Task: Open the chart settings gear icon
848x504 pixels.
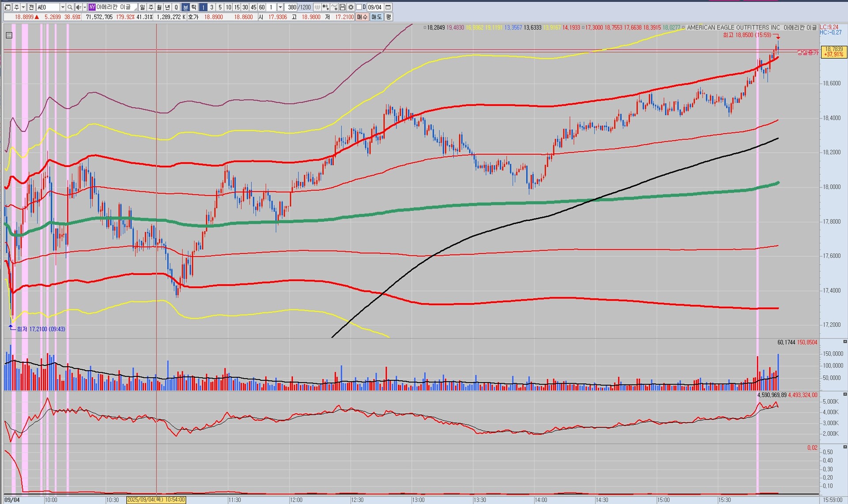Action: pos(351,8)
